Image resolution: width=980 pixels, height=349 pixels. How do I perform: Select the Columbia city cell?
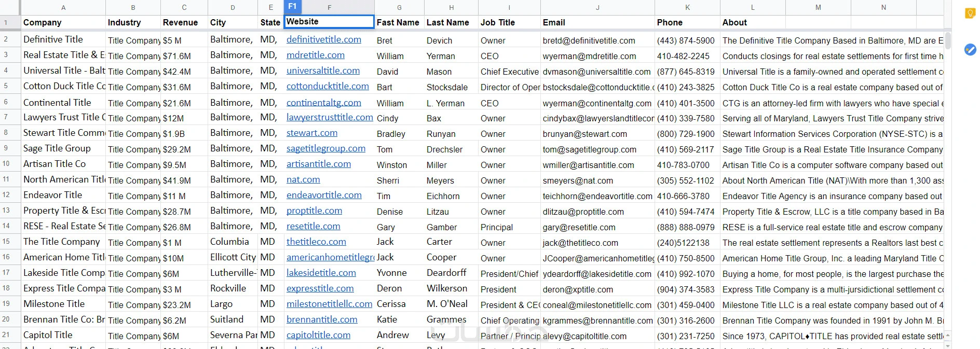click(x=233, y=242)
